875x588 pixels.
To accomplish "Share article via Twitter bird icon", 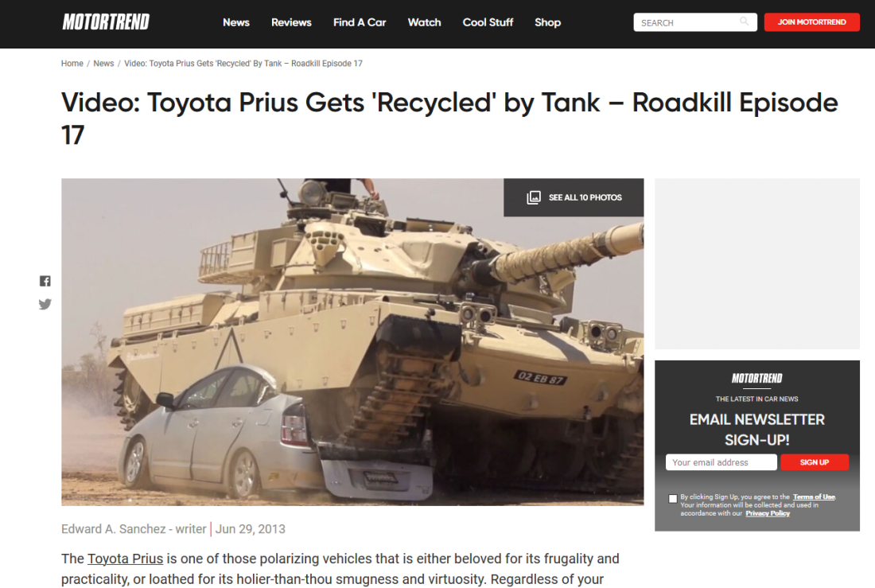I will coord(45,304).
